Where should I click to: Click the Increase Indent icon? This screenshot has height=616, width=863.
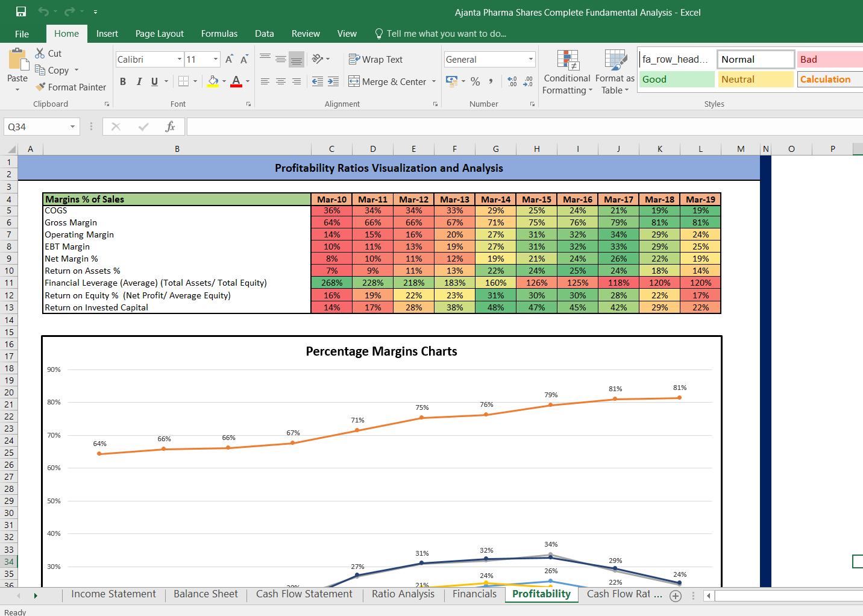tap(333, 81)
